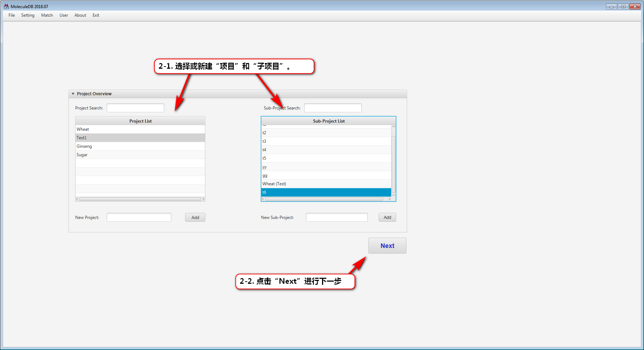Screen dimensions: 644x350
Task: Collapse the Project Overview panel
Action: [x=73, y=94]
